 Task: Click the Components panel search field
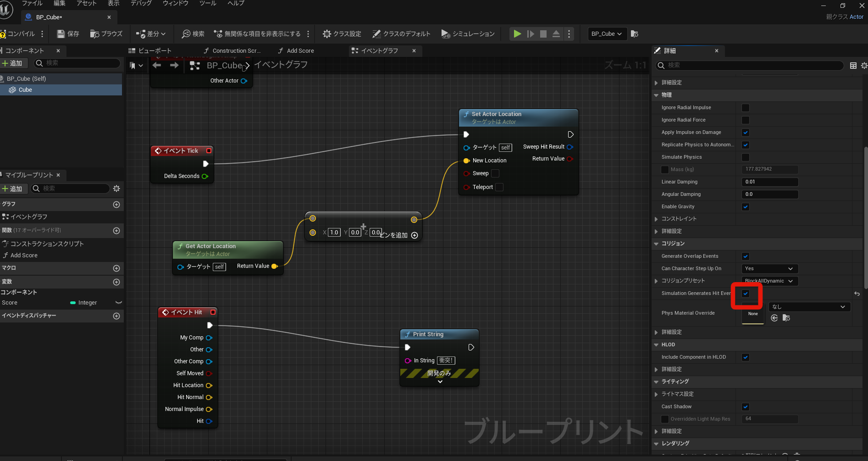(x=77, y=63)
